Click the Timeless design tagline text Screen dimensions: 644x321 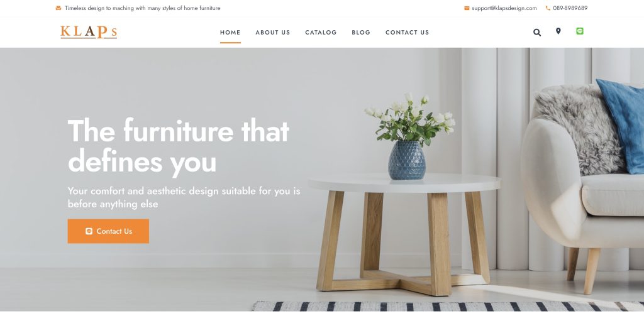pyautogui.click(x=143, y=8)
